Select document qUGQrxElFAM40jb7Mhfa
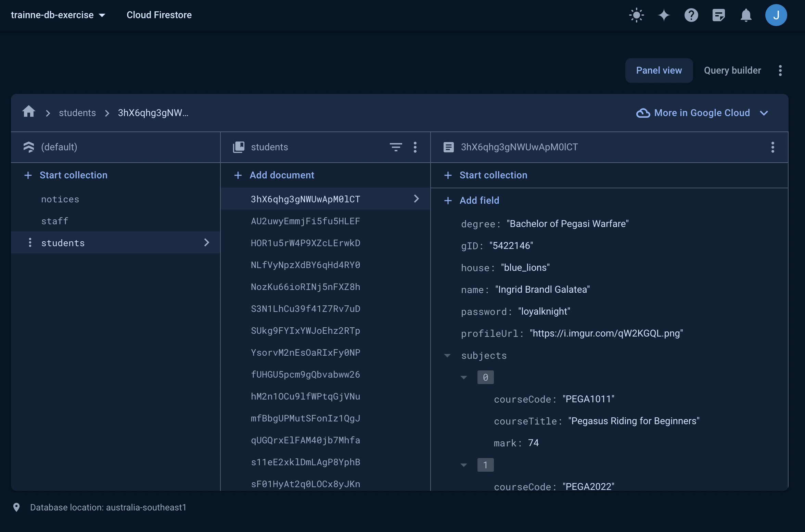The height and width of the screenshot is (532, 805). tap(325, 440)
